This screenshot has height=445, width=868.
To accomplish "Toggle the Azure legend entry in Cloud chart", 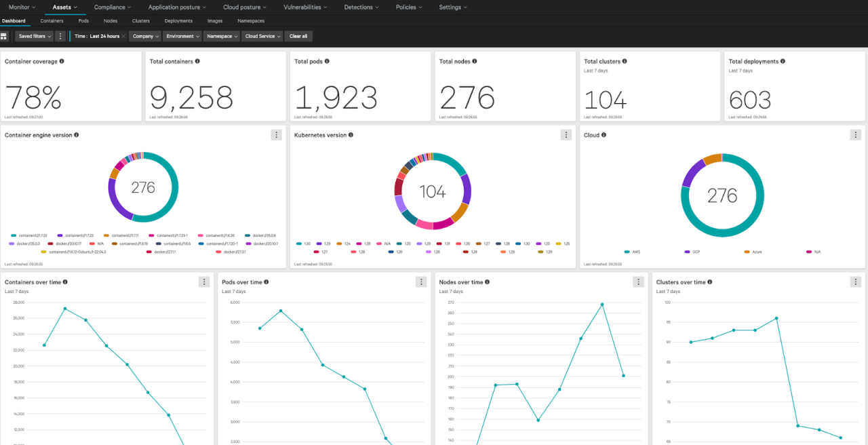I will coord(753,252).
